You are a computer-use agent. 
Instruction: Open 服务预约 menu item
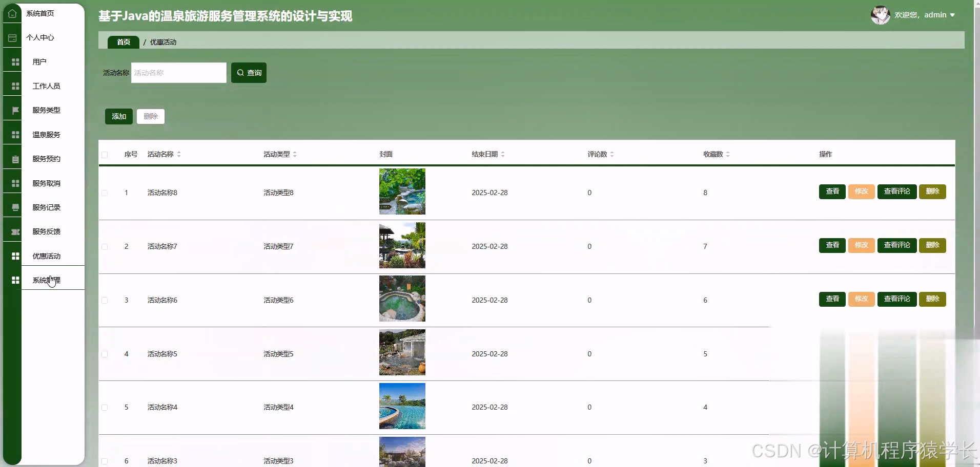[46, 159]
